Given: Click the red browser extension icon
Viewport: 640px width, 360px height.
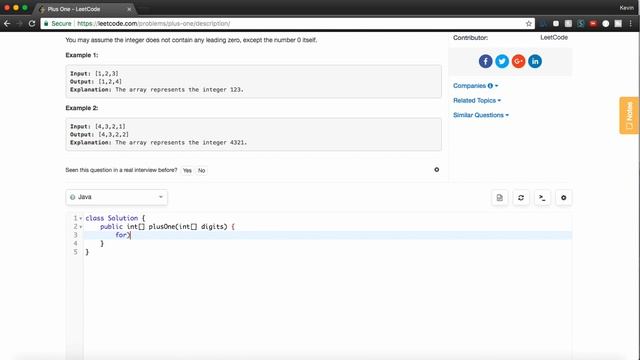Looking at the screenshot, I should click(593, 24).
